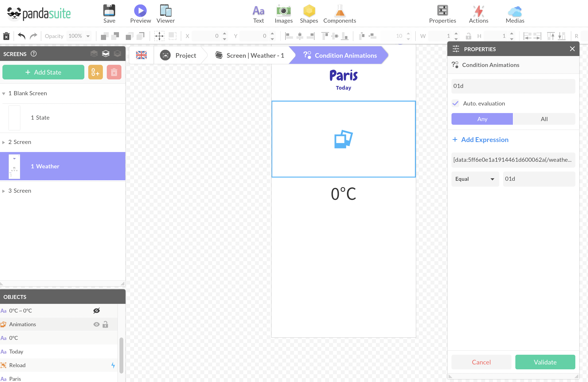Select the Any condition option
Viewport: 588px width, 382px height.
[482, 119]
